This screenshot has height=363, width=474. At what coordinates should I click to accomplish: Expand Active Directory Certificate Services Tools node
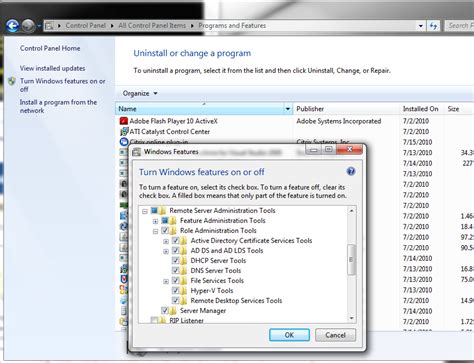(x=166, y=241)
